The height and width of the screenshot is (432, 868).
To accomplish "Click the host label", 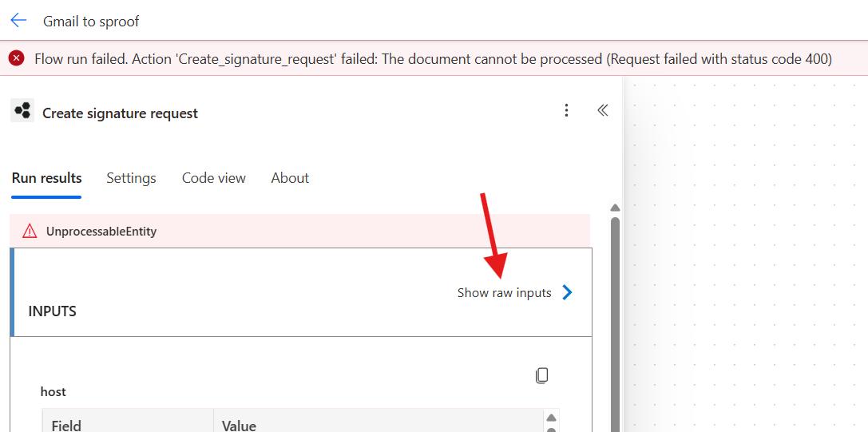I will 54,391.
